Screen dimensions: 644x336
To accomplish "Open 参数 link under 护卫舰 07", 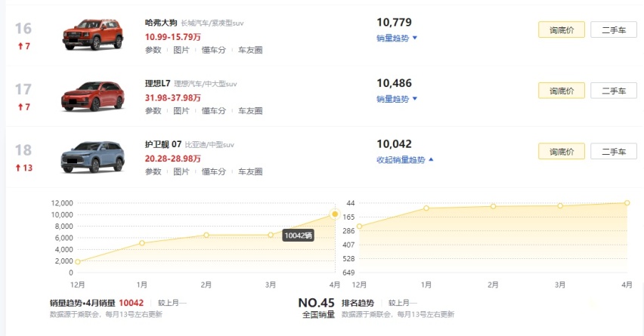I will click(x=153, y=171).
